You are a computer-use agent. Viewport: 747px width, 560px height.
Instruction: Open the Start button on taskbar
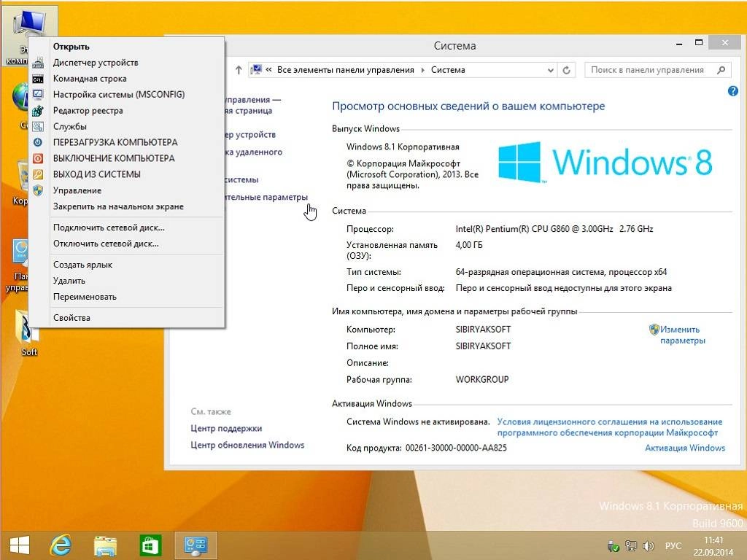[x=20, y=545]
